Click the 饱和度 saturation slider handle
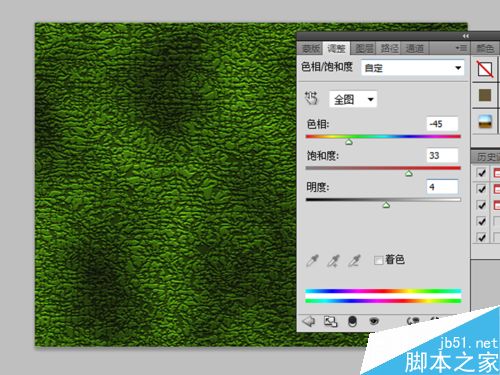The image size is (500, 375). [x=409, y=174]
